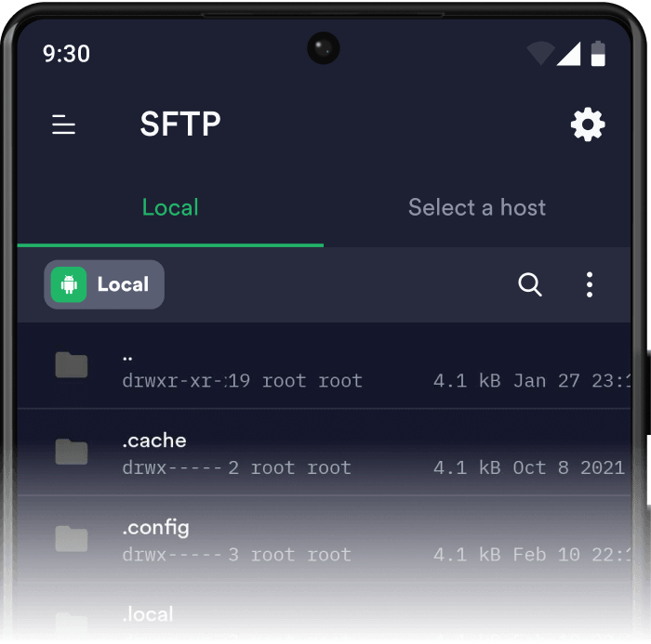Viewport: 651px width, 644px height.
Task: Open settings with the gear icon
Action: 588,125
